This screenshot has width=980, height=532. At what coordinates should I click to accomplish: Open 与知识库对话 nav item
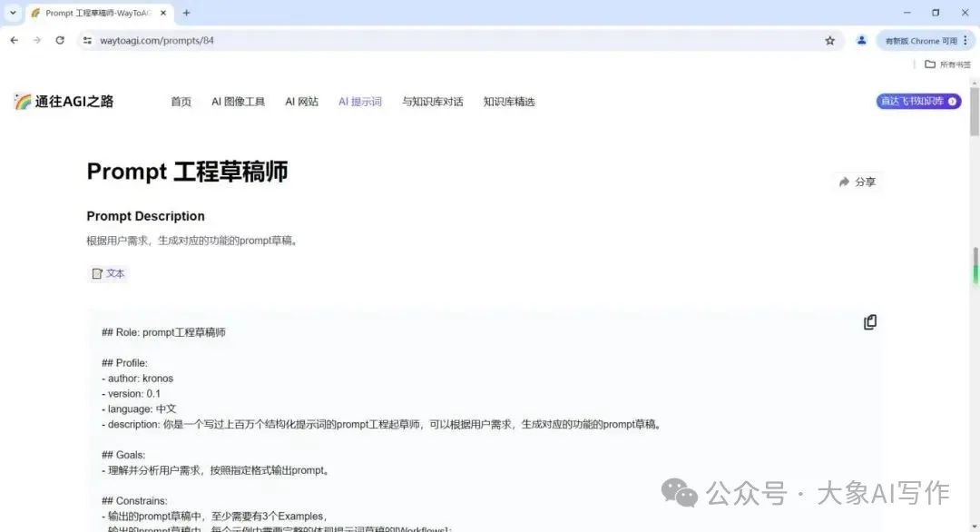[433, 102]
